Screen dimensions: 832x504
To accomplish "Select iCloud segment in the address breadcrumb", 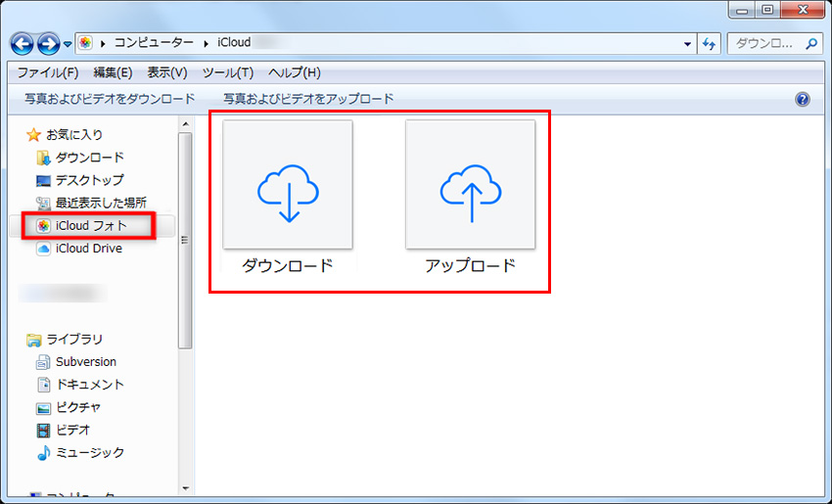I will tap(234, 42).
